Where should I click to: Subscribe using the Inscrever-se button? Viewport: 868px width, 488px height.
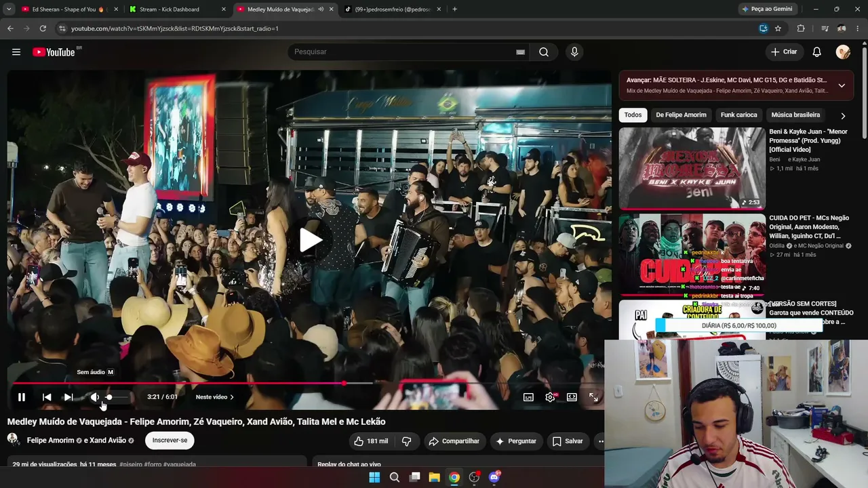coord(170,441)
